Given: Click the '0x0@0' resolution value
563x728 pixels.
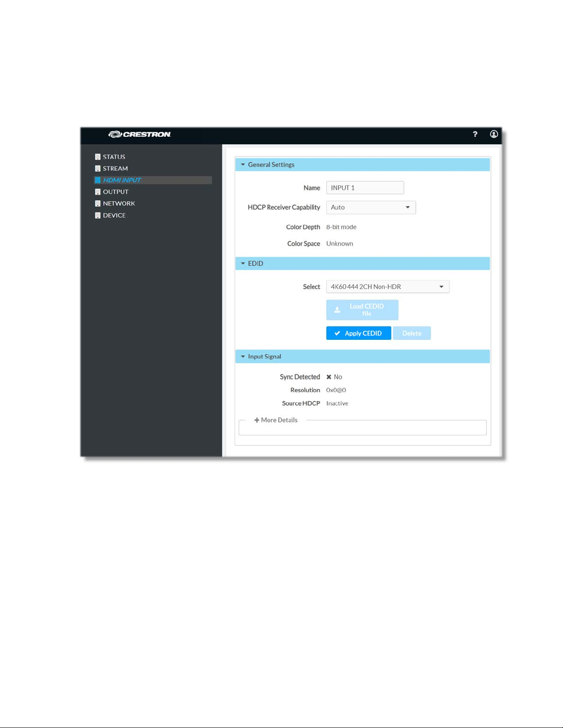Looking at the screenshot, I should pos(336,390).
